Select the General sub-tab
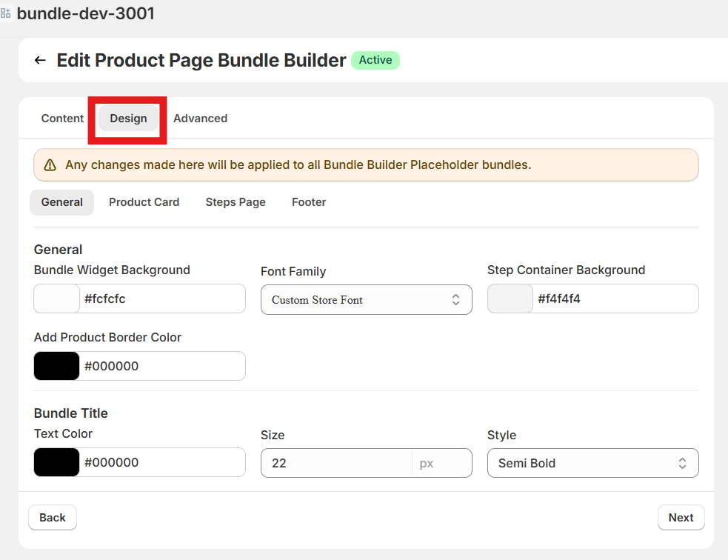The height and width of the screenshot is (560, 728). click(61, 202)
